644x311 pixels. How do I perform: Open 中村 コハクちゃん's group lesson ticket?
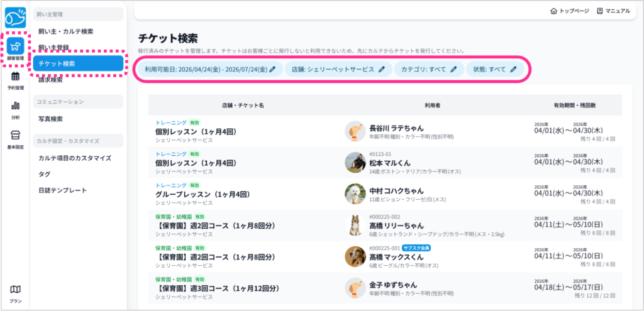[203, 194]
